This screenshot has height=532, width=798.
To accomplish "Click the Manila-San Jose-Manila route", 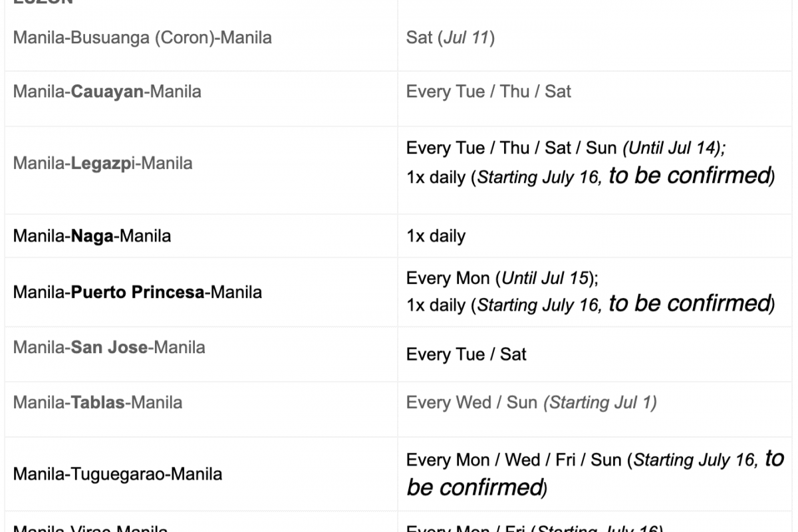I will pos(109,347).
